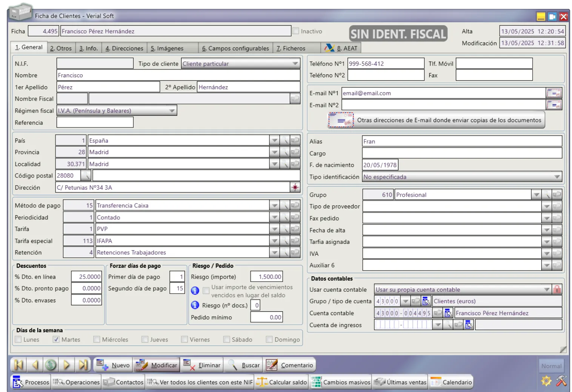Switch to the Direcciones tab

coord(124,48)
